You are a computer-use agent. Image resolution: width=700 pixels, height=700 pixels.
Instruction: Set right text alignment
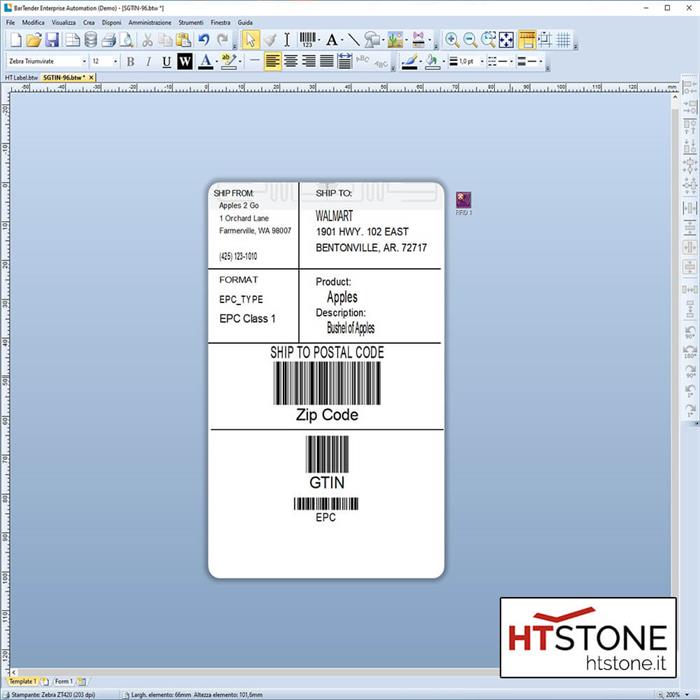click(308, 61)
